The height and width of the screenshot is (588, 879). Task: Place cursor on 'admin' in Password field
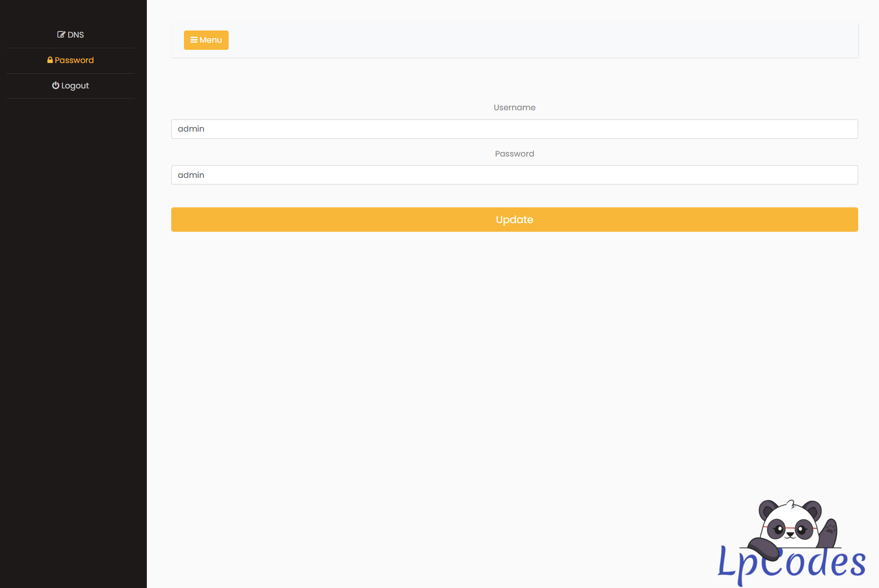[191, 175]
